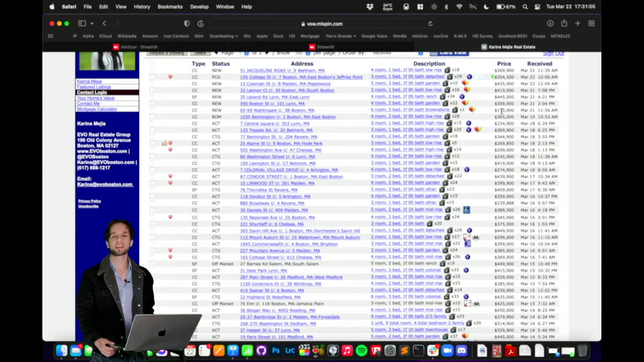Launch Discord from the Dock

pos(462,351)
